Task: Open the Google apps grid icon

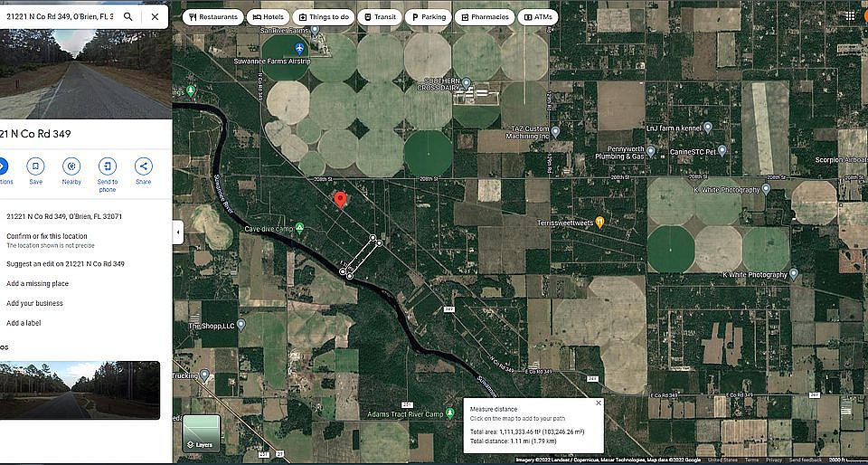Action: 849,16
